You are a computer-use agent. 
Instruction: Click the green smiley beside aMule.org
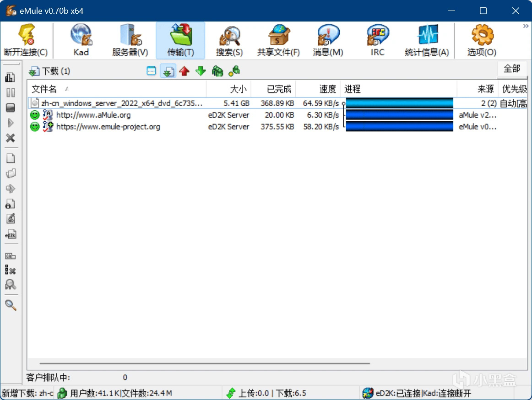pyautogui.click(x=35, y=115)
